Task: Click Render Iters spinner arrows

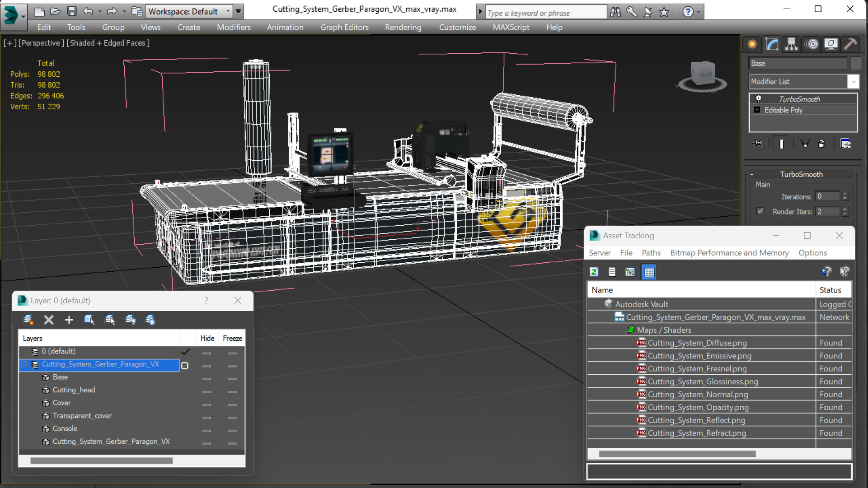Action: (845, 211)
